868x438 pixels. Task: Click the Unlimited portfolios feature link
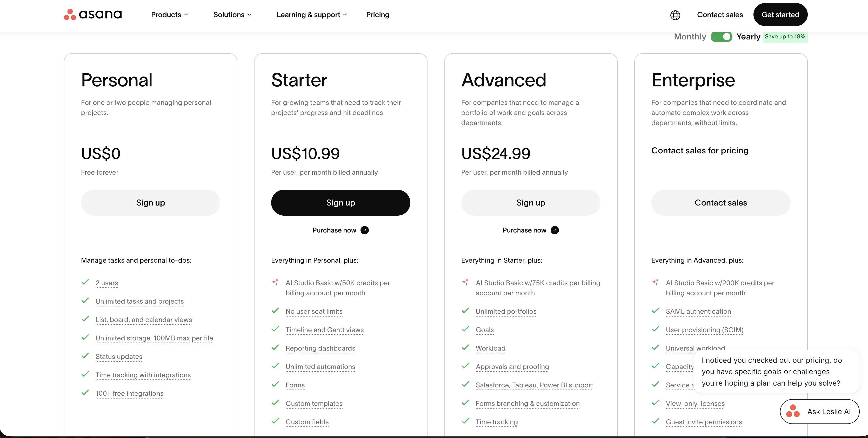[x=506, y=311]
